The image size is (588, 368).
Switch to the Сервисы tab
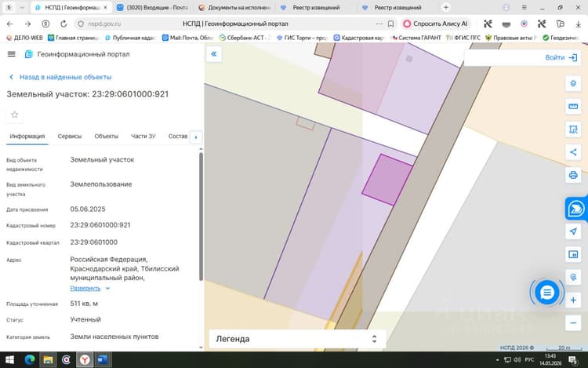tap(70, 137)
